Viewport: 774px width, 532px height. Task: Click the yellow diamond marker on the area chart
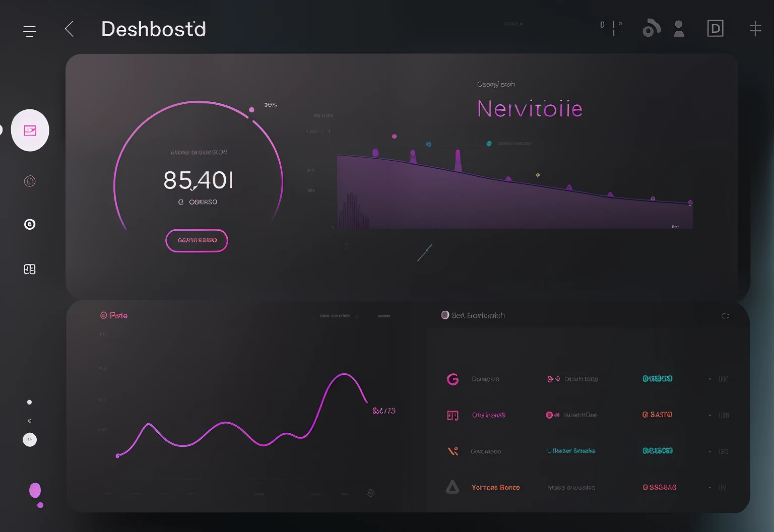[538, 175]
